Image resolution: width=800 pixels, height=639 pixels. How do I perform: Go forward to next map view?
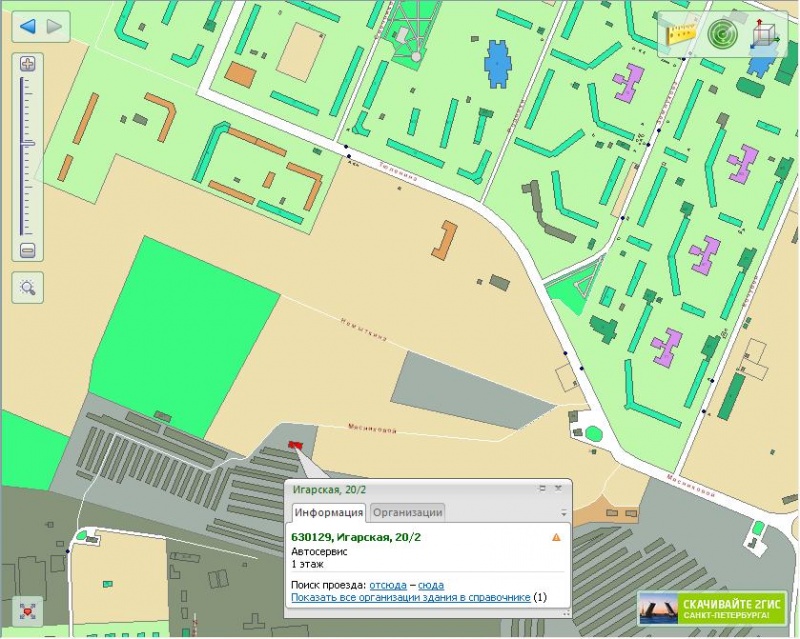click(54, 26)
